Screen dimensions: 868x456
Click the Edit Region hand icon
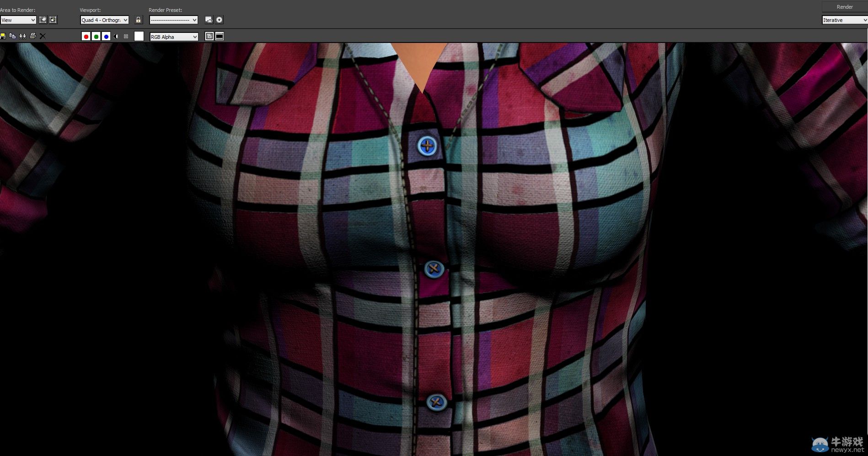43,20
